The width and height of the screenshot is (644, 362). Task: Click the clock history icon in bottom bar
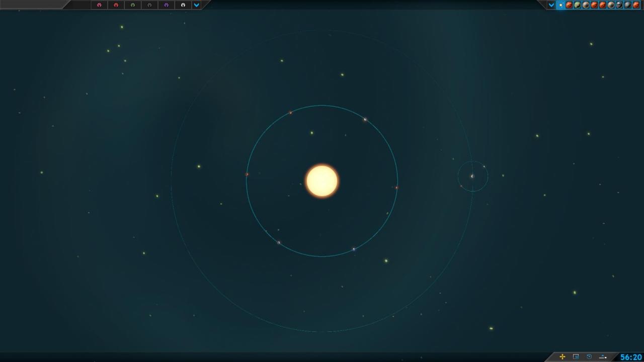click(x=589, y=357)
